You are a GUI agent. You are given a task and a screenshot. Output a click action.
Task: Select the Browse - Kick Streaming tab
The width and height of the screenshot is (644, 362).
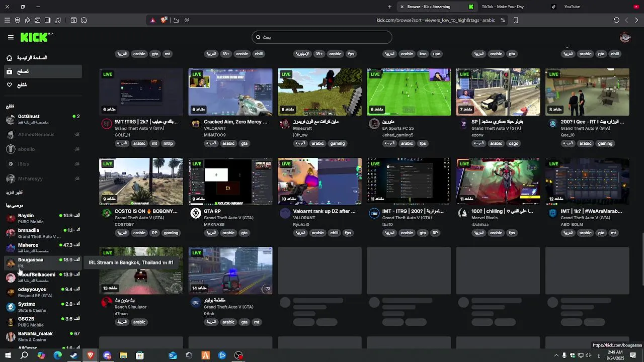click(x=437, y=7)
